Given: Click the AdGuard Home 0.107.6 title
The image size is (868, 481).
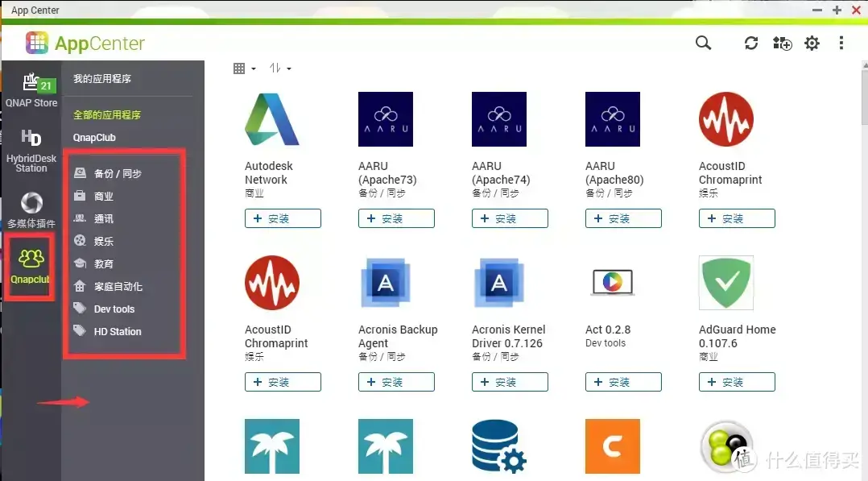Looking at the screenshot, I should click(x=738, y=336).
